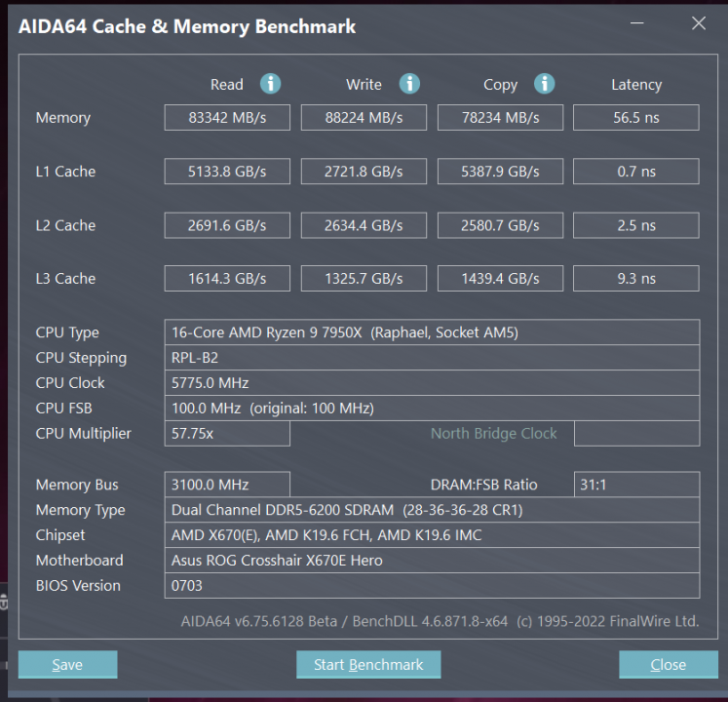Click the Memory Copy result box
The height and width of the screenshot is (702, 728).
500,118
